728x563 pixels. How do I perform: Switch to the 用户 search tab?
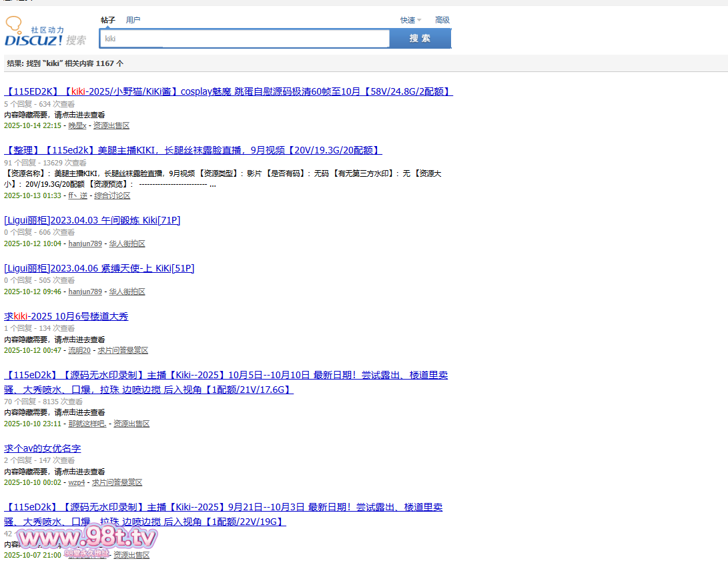[133, 20]
